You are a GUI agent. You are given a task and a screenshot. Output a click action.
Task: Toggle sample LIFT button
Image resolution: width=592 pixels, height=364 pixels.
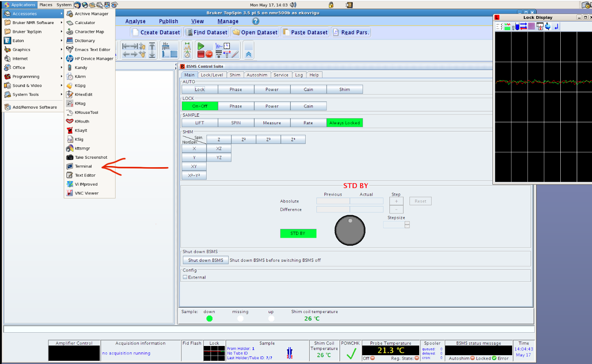(x=200, y=123)
